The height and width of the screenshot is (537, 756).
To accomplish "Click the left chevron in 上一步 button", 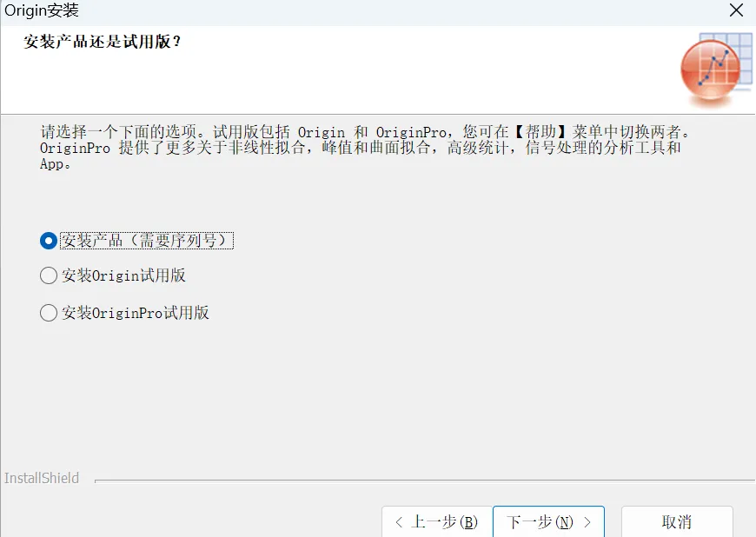I will (399, 522).
